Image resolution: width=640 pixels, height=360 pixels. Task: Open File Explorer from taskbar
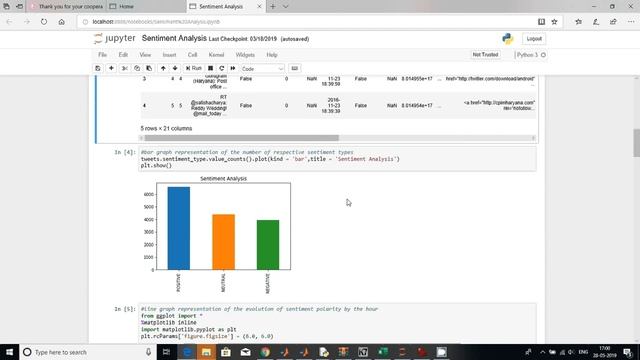pos(206,352)
